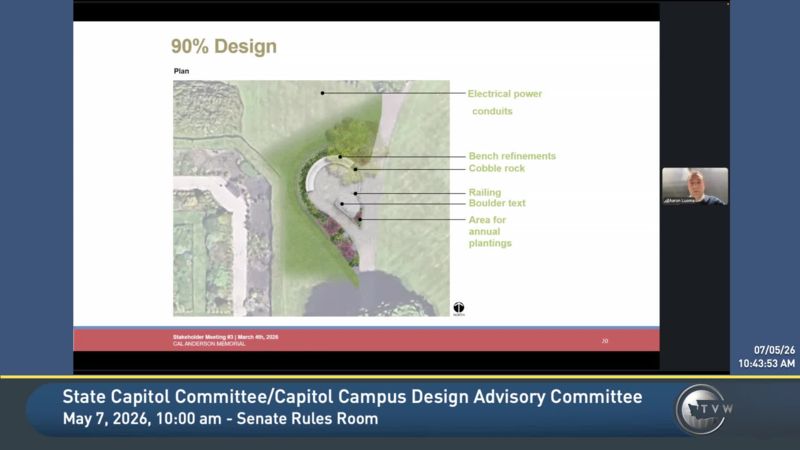800x450 pixels.
Task: Click the 'CAL ANDERSON MEMORIAL' footer text
Action: (x=209, y=344)
